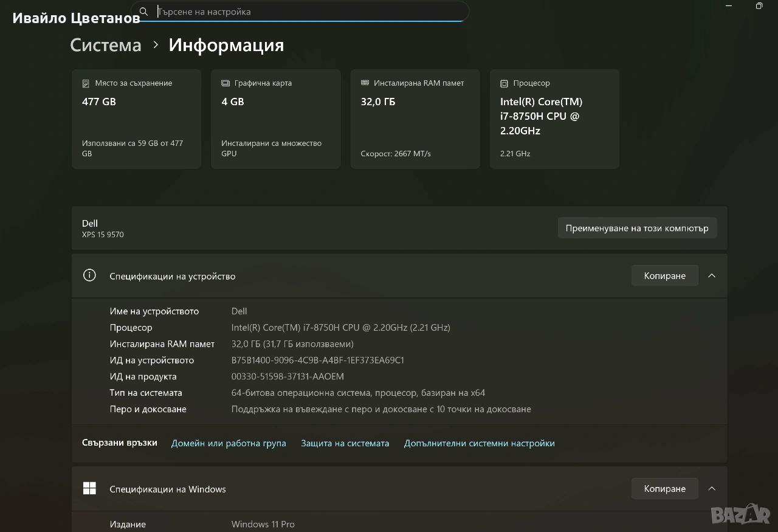This screenshot has width=778, height=532.
Task: Collapse the device specifications section chevron
Action: 712,275
